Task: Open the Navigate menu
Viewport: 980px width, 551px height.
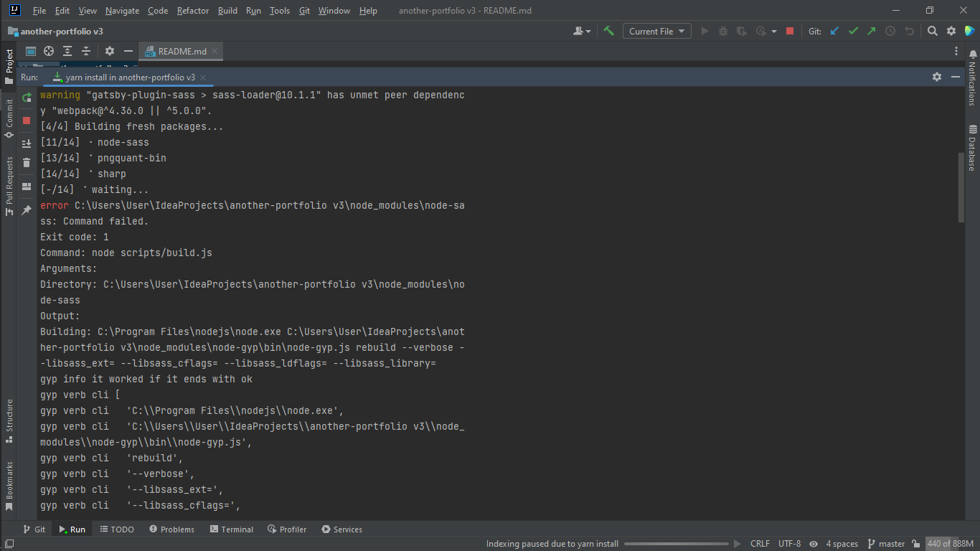Action: coord(122,11)
